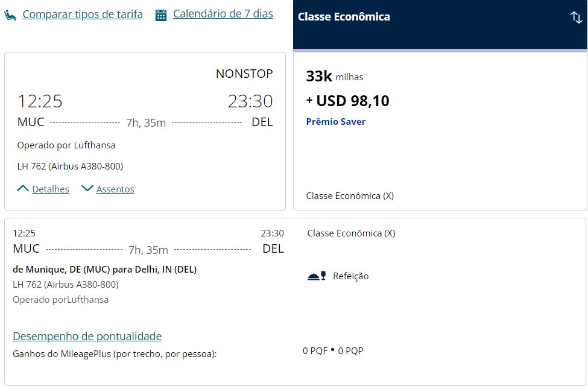Viewport: 588px width, 389px height.
Task: Click the meal icon next to Refeição
Action: tap(317, 276)
